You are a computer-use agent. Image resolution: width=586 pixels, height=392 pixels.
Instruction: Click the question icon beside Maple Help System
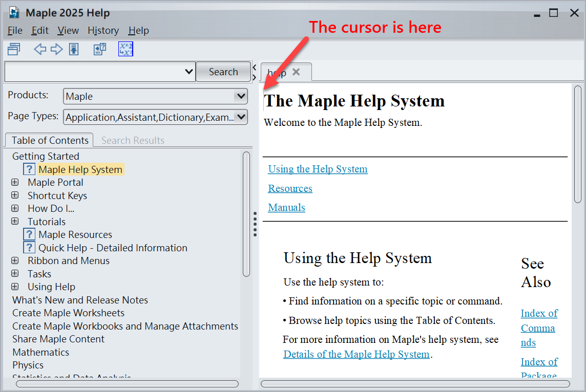coord(29,169)
